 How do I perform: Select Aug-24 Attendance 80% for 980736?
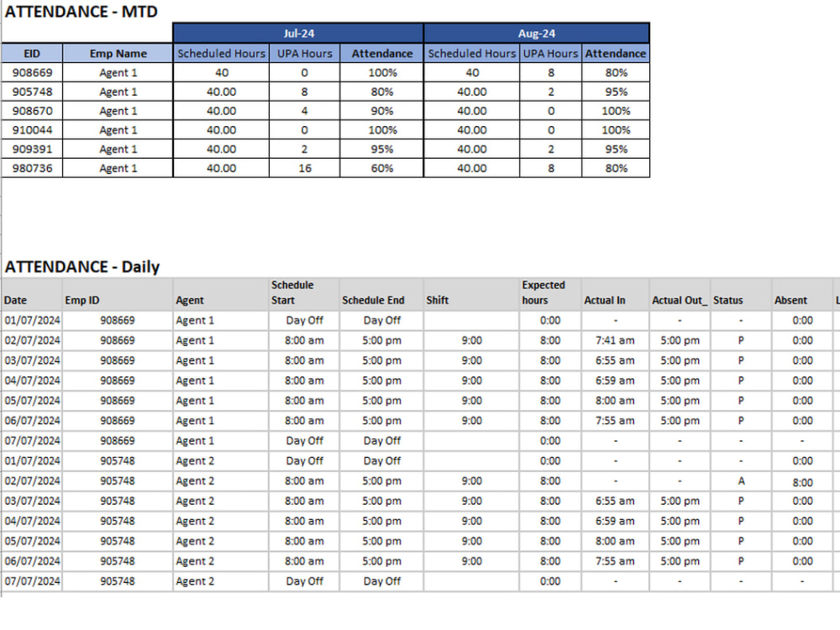[616, 168]
